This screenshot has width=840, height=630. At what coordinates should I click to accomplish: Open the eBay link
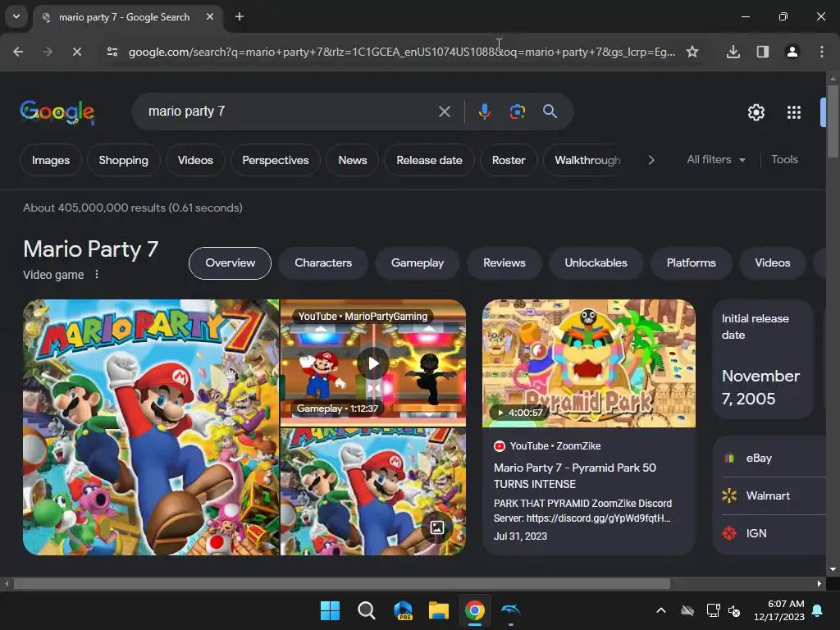point(759,458)
